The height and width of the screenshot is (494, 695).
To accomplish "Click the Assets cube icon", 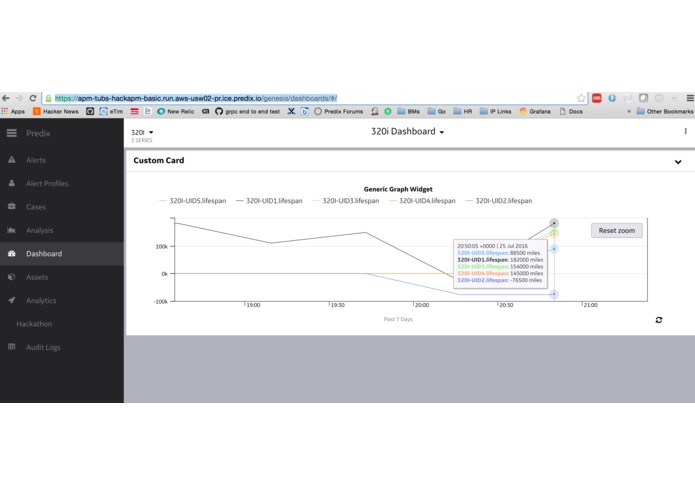I will [x=12, y=277].
